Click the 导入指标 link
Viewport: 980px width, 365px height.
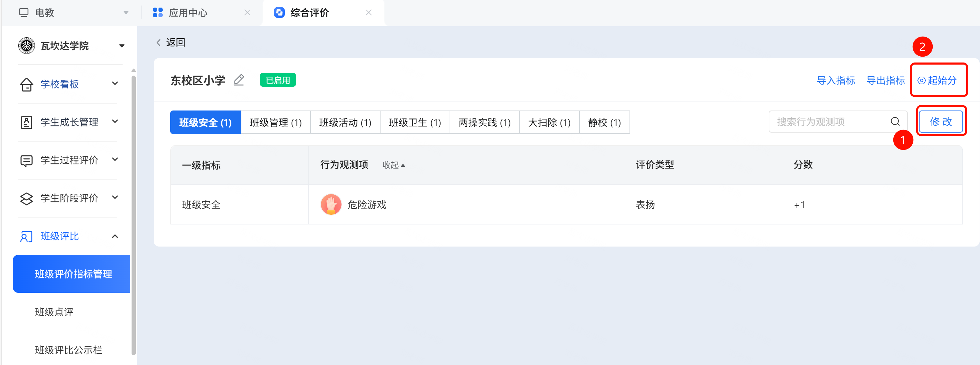(x=836, y=80)
